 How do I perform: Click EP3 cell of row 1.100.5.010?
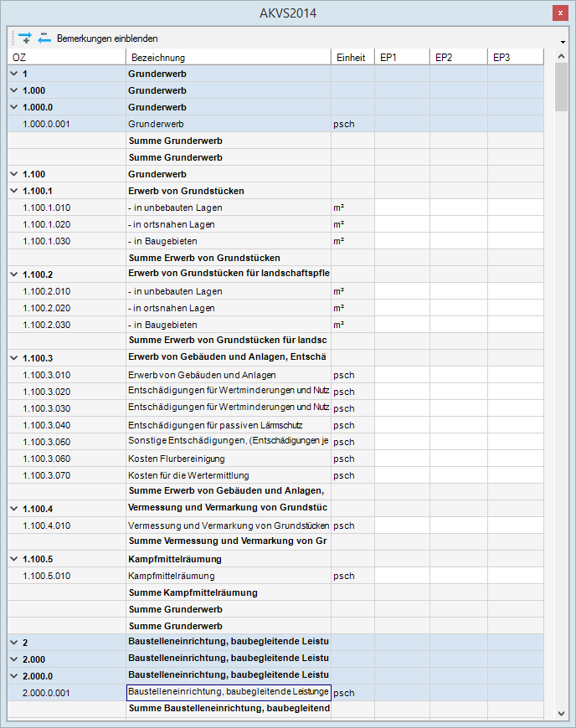click(x=516, y=576)
